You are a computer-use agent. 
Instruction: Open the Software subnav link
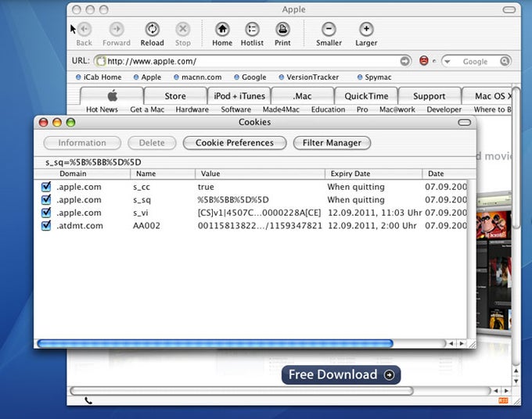point(235,109)
